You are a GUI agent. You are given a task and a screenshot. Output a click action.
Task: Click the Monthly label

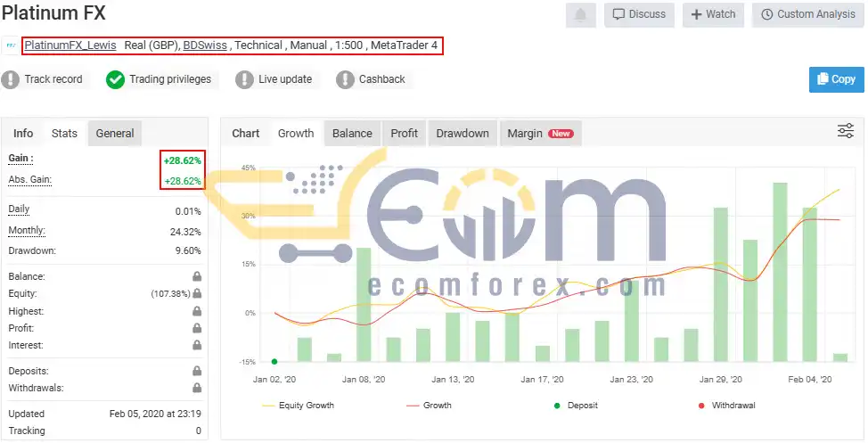(x=27, y=230)
